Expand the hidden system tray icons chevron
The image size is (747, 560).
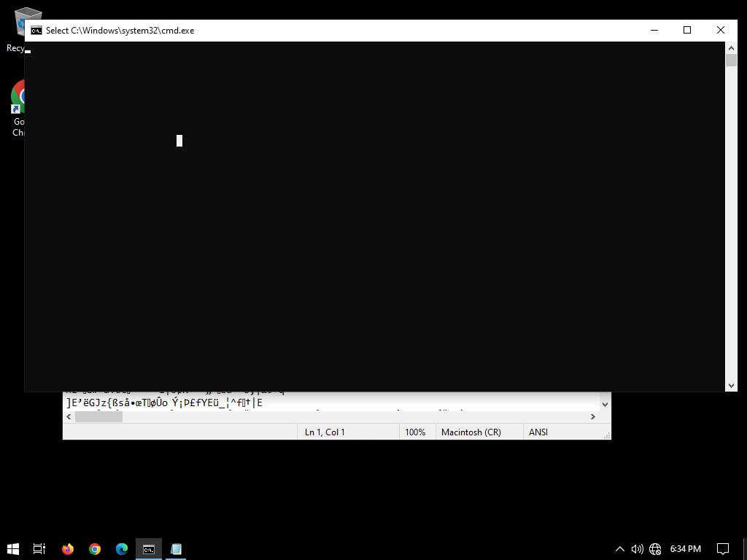pos(620,549)
